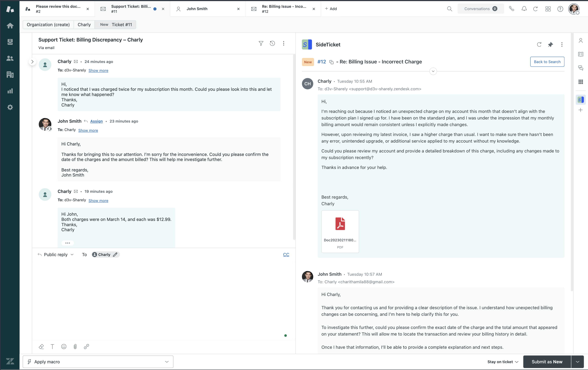Open the Views icon in left sidebar

[x=10, y=42]
